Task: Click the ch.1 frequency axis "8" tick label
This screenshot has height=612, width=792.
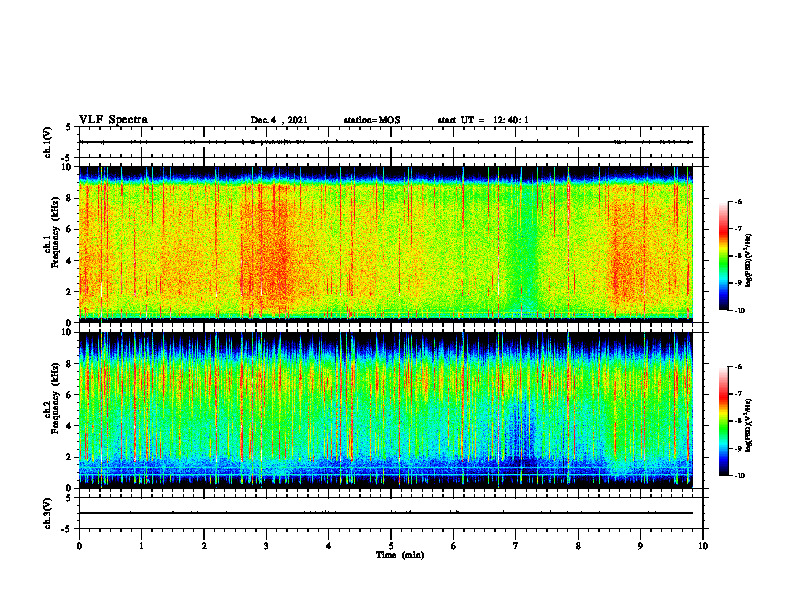Action: [x=69, y=198]
